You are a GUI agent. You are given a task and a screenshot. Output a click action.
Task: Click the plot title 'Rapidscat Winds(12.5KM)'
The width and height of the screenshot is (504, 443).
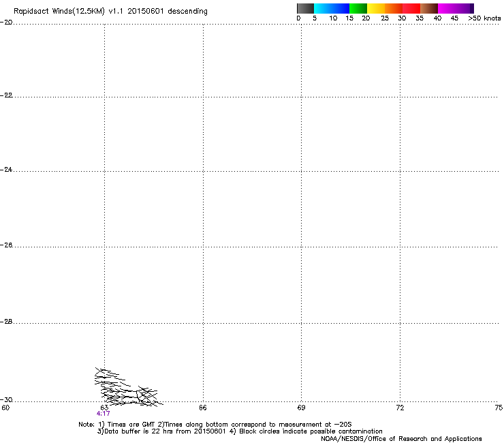coord(59,12)
